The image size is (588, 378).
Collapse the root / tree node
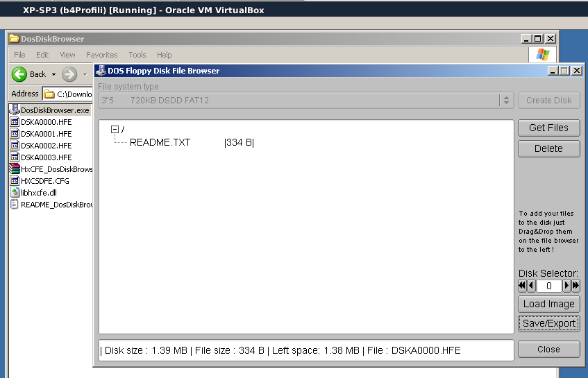(x=115, y=130)
